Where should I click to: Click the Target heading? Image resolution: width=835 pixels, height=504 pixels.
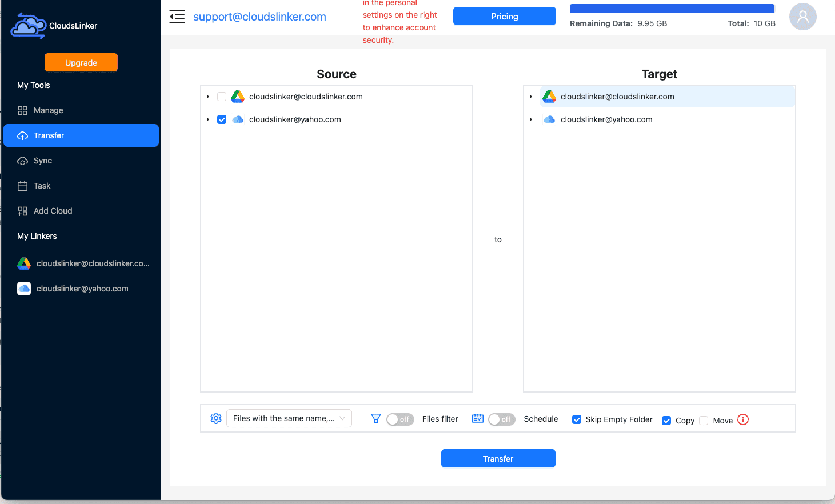coord(660,74)
